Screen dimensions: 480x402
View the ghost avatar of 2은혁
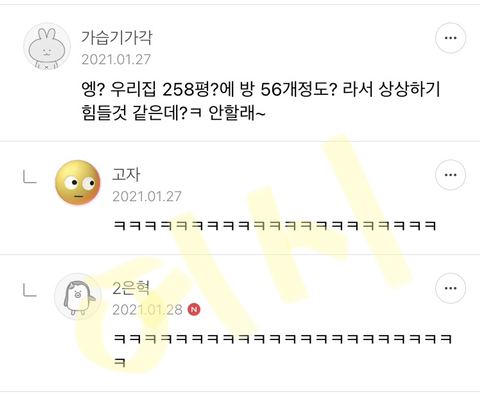click(x=78, y=297)
